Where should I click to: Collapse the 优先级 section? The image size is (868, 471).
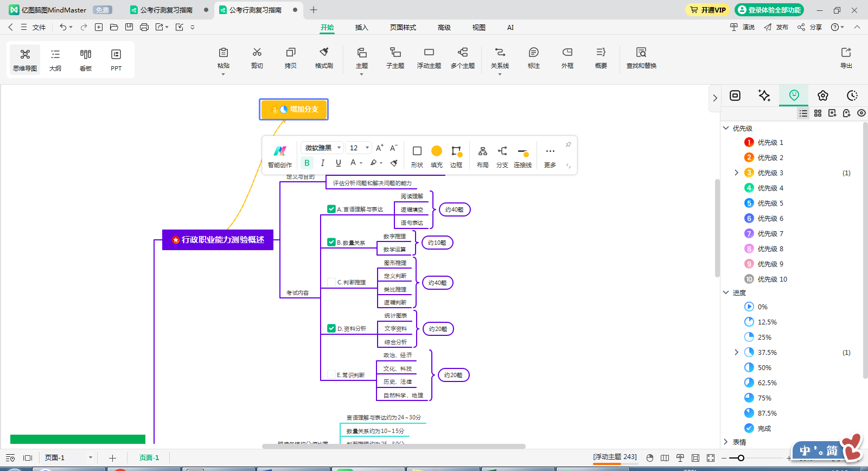pyautogui.click(x=726, y=128)
